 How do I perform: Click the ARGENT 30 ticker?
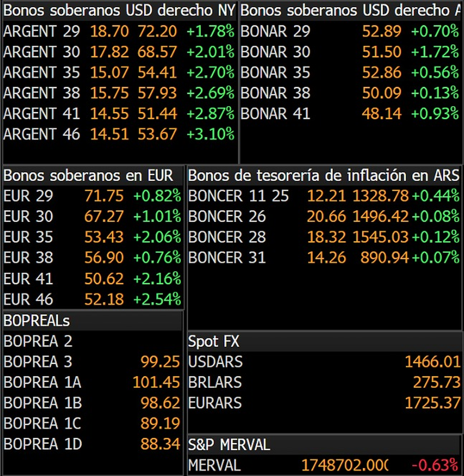coord(42,52)
